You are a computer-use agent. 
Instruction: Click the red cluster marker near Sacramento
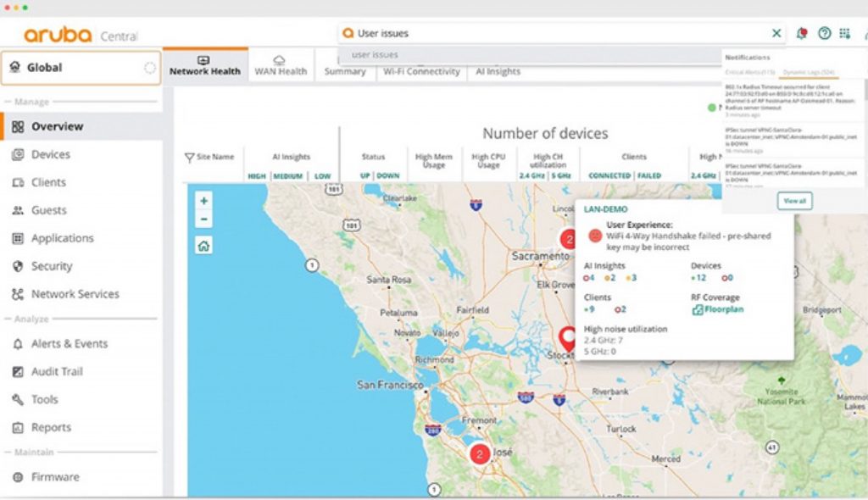tap(568, 240)
